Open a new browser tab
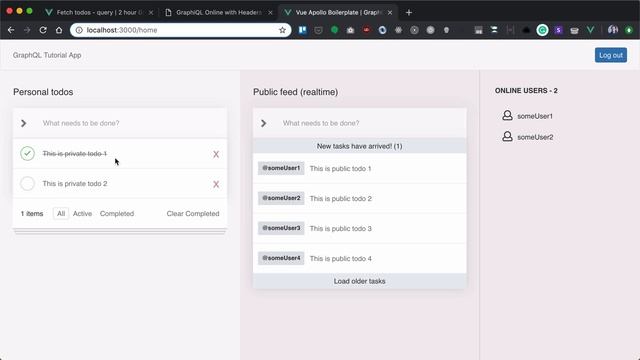This screenshot has height=360, width=640. click(409, 13)
